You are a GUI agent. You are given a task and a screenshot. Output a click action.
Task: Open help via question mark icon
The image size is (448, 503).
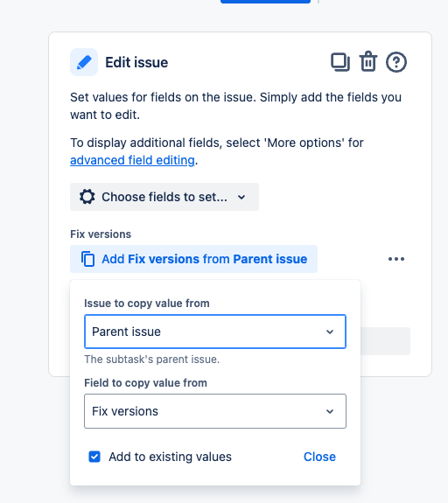pos(396,62)
